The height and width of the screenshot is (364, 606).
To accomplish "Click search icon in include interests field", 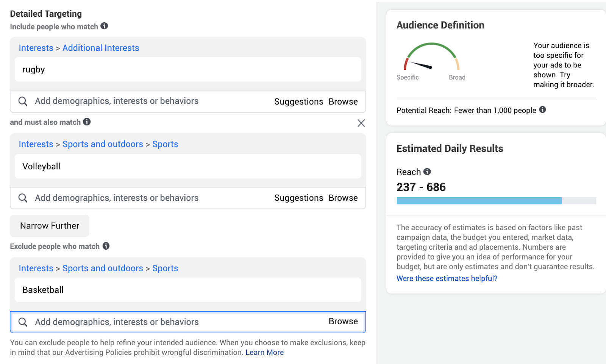I will (x=23, y=101).
